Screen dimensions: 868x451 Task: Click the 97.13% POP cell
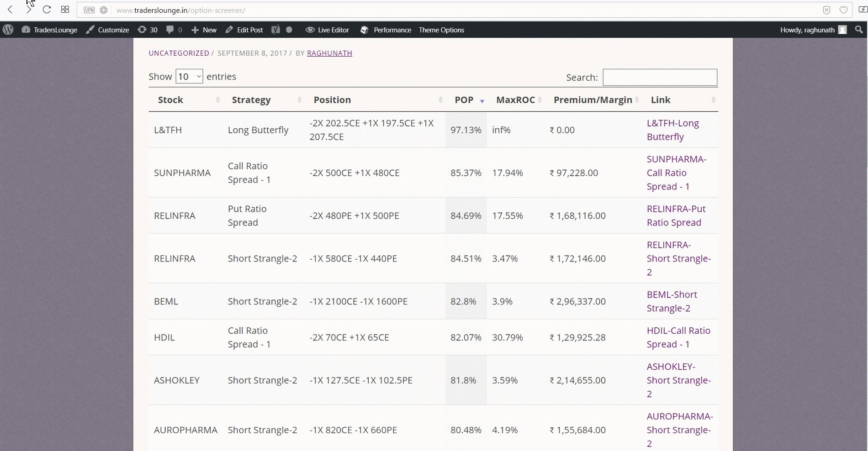[466, 130]
